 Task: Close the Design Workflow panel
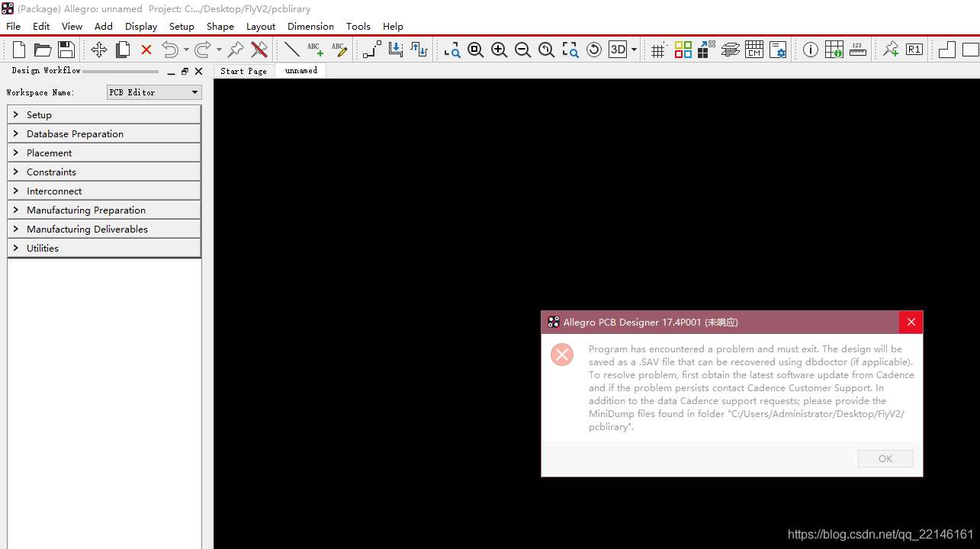(199, 71)
